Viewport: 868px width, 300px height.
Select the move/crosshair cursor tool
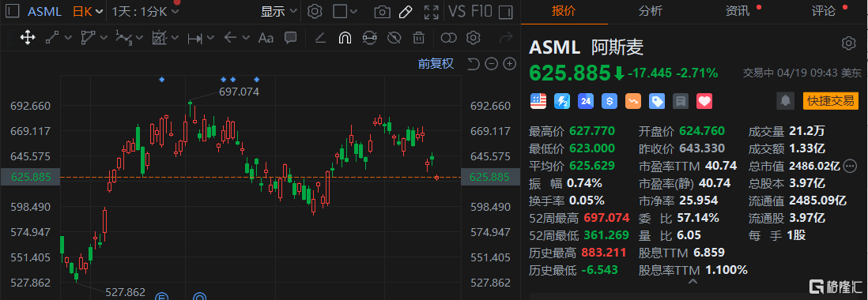(x=28, y=38)
